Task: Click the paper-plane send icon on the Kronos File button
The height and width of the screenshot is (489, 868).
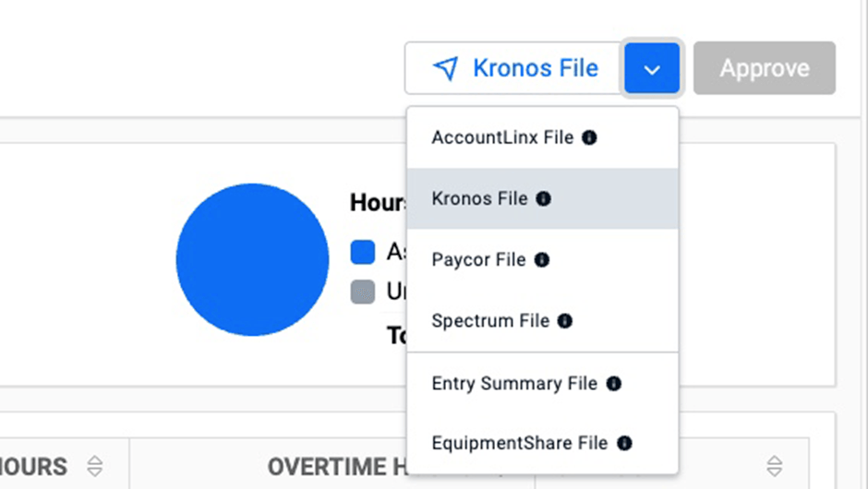Action: pos(446,68)
